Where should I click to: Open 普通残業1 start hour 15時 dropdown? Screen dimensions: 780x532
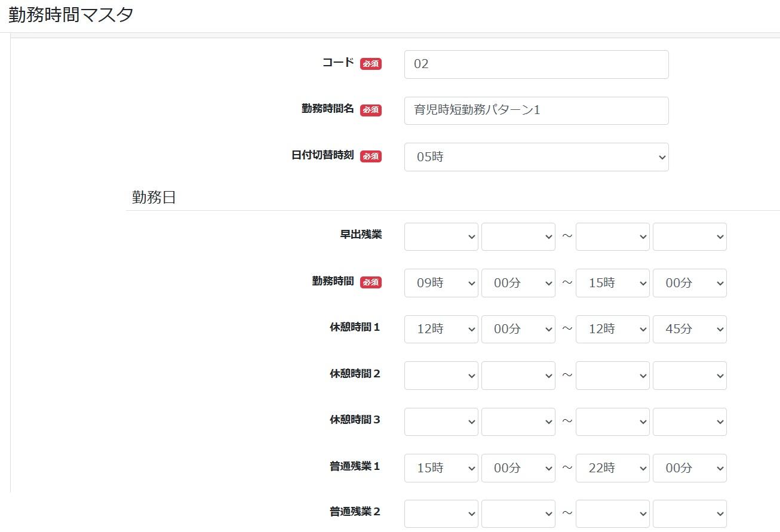tap(441, 468)
